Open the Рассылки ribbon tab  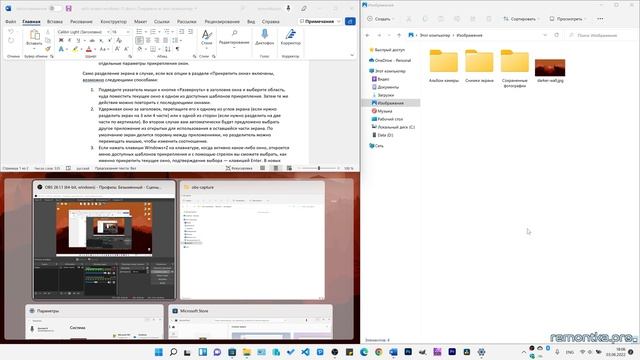(x=187, y=21)
